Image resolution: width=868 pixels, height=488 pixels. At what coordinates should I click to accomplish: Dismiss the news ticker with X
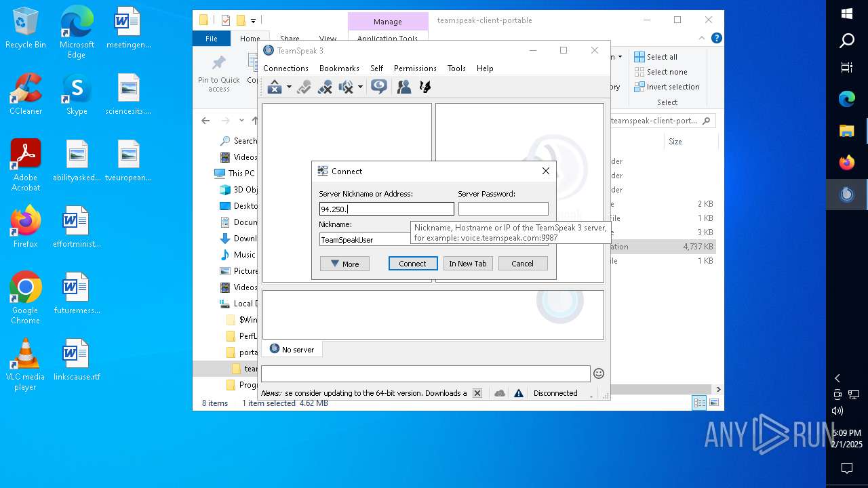tap(477, 393)
